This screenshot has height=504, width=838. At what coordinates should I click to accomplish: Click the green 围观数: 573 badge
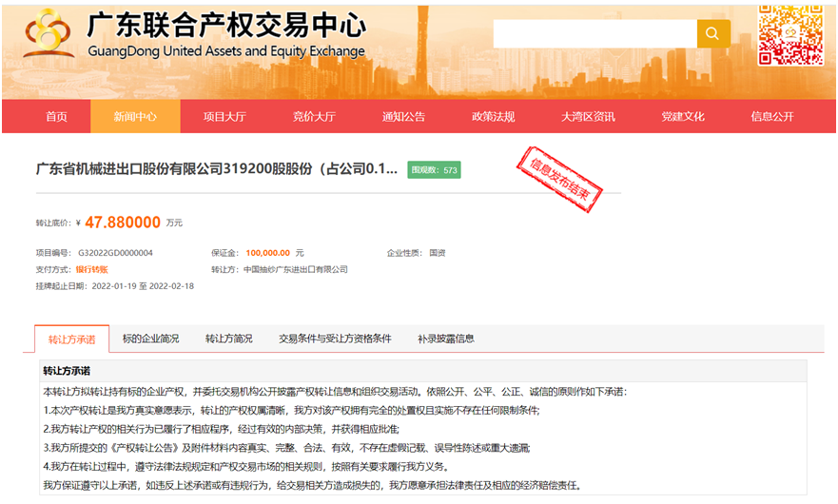point(434,170)
